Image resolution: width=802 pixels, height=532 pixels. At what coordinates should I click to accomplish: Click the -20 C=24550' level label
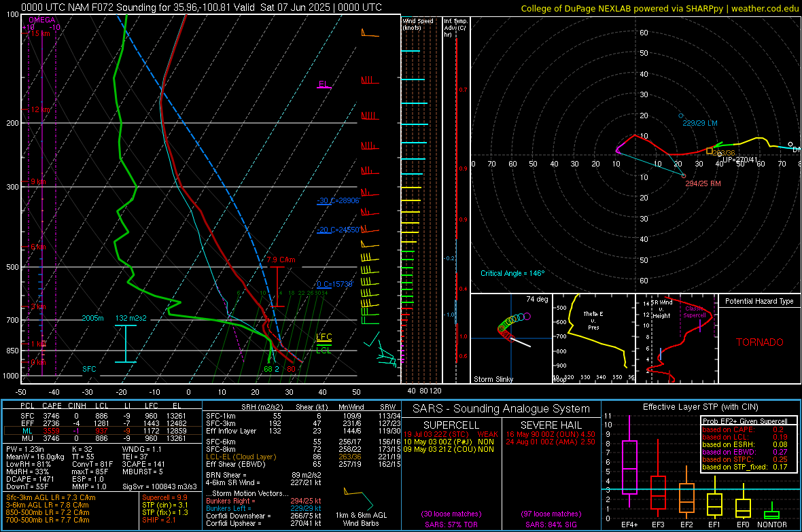[338, 230]
